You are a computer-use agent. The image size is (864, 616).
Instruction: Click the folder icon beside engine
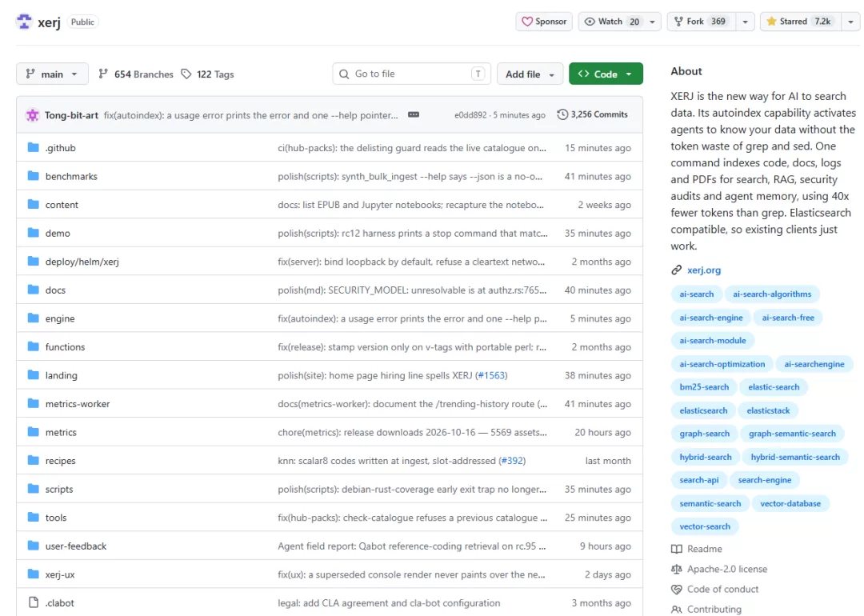[x=33, y=318]
